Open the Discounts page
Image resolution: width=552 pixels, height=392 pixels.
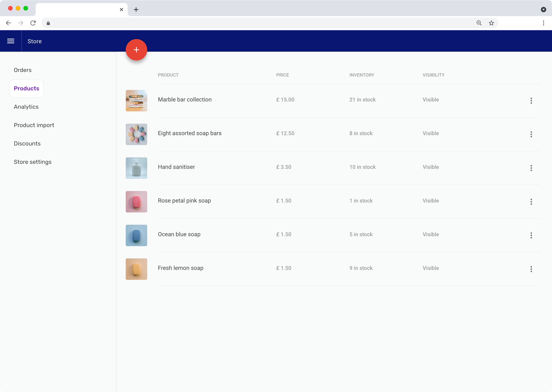[27, 143]
